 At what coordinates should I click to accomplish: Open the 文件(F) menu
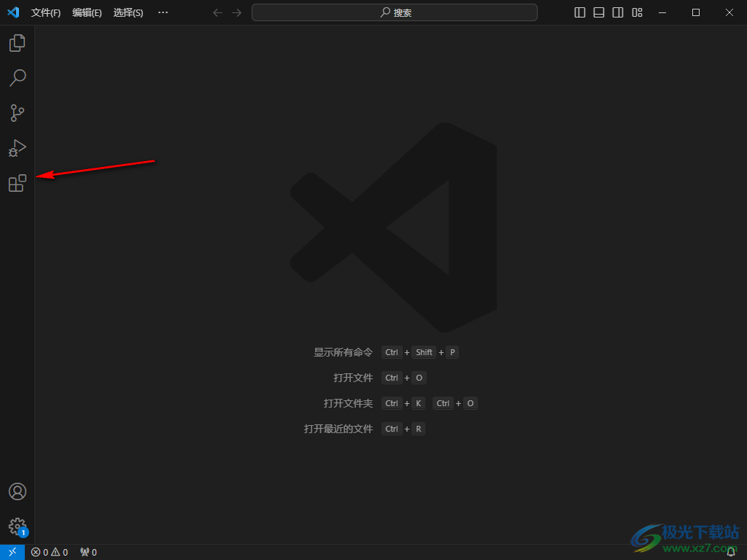tap(46, 12)
